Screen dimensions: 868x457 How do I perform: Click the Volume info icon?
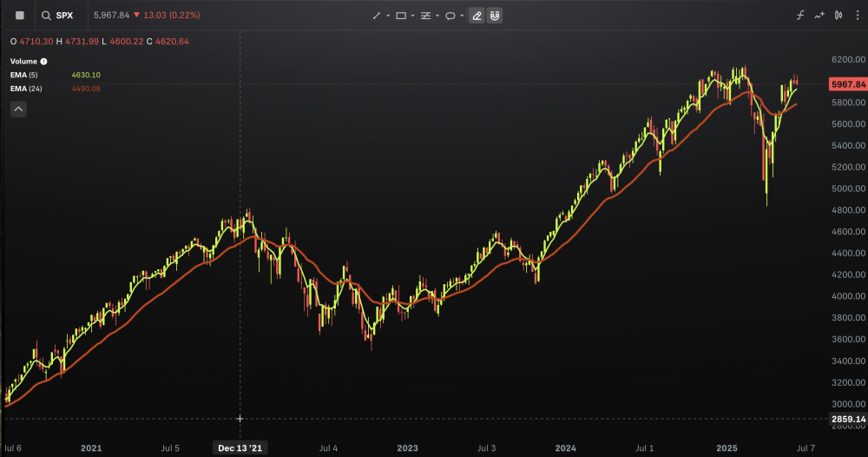(x=43, y=62)
